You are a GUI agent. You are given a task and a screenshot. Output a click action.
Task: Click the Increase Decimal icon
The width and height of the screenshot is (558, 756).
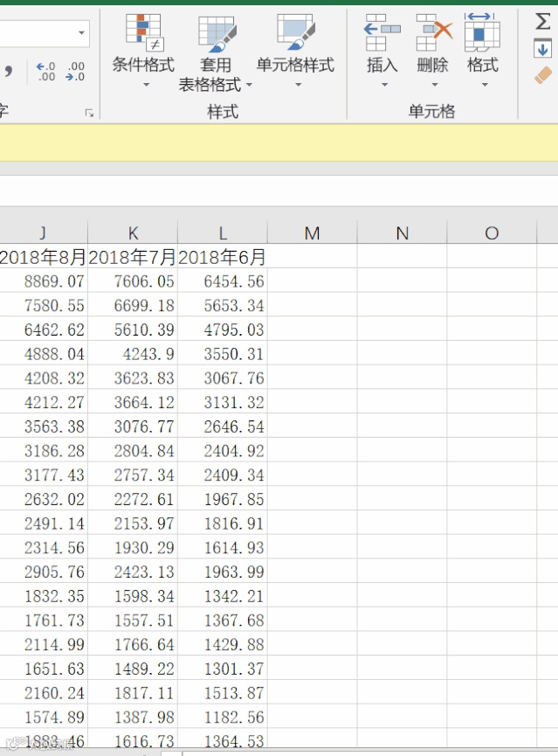pyautogui.click(x=45, y=71)
